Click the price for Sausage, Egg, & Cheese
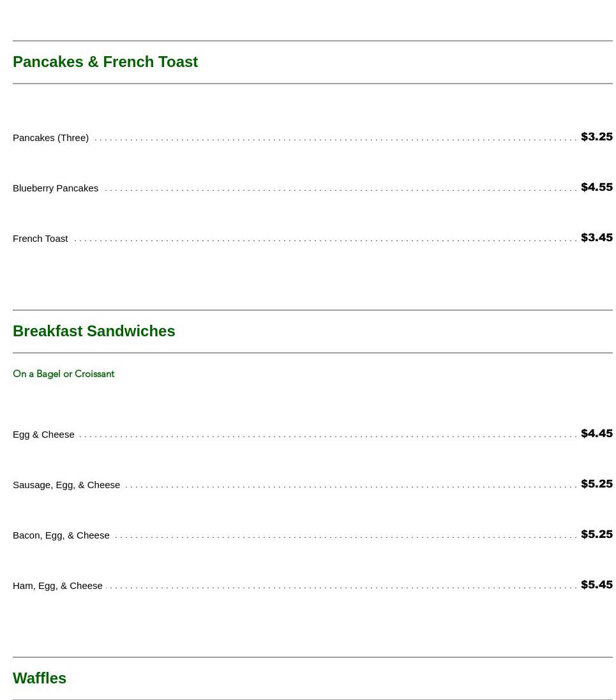Image resolution: width=616 pixels, height=700 pixels. 596,484
